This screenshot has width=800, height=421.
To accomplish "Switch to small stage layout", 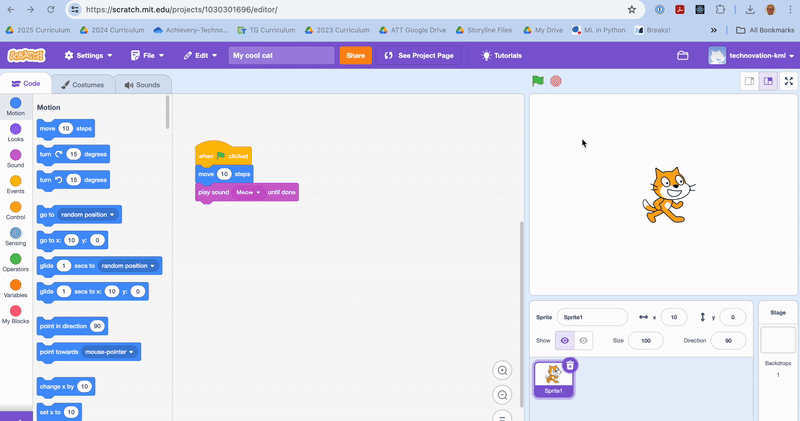I will point(749,81).
